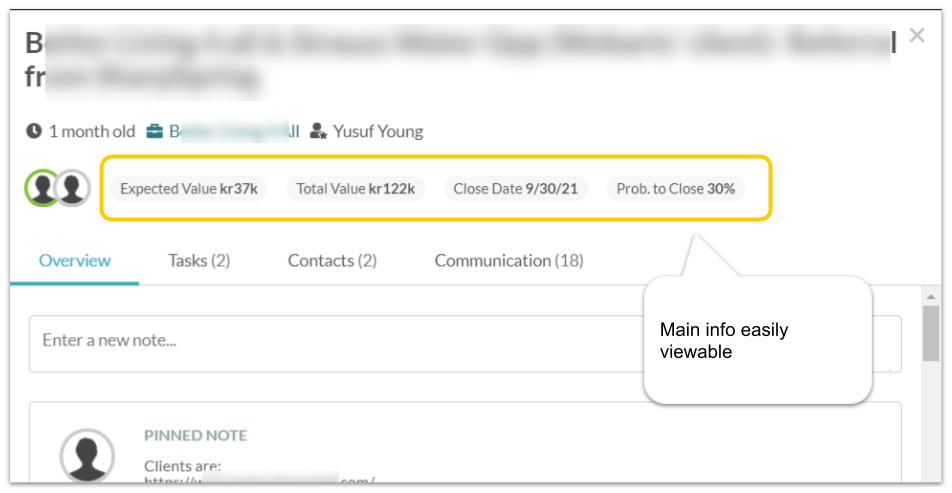Open the Communication (18) tab
952x493 pixels.
(509, 260)
